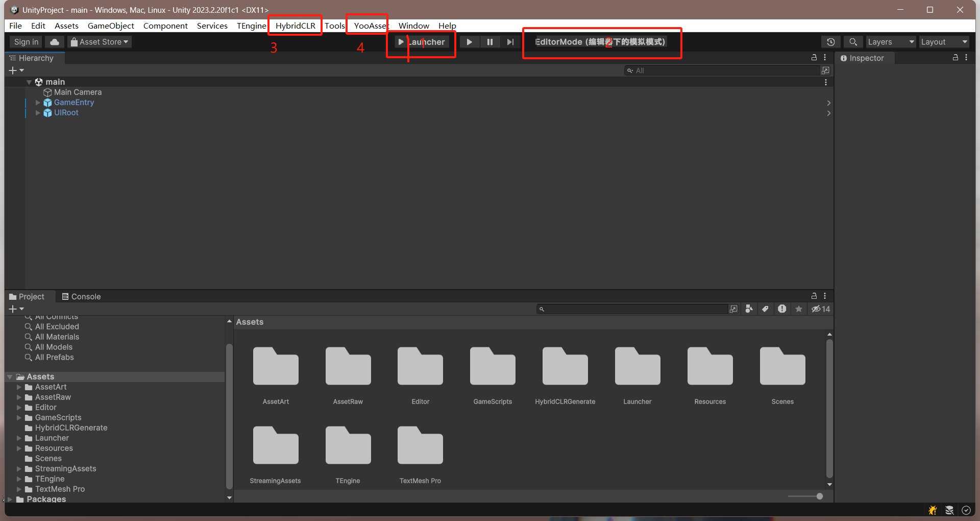Image resolution: width=980 pixels, height=521 pixels.
Task: Click Search by Type icon in Project
Action: coord(749,309)
